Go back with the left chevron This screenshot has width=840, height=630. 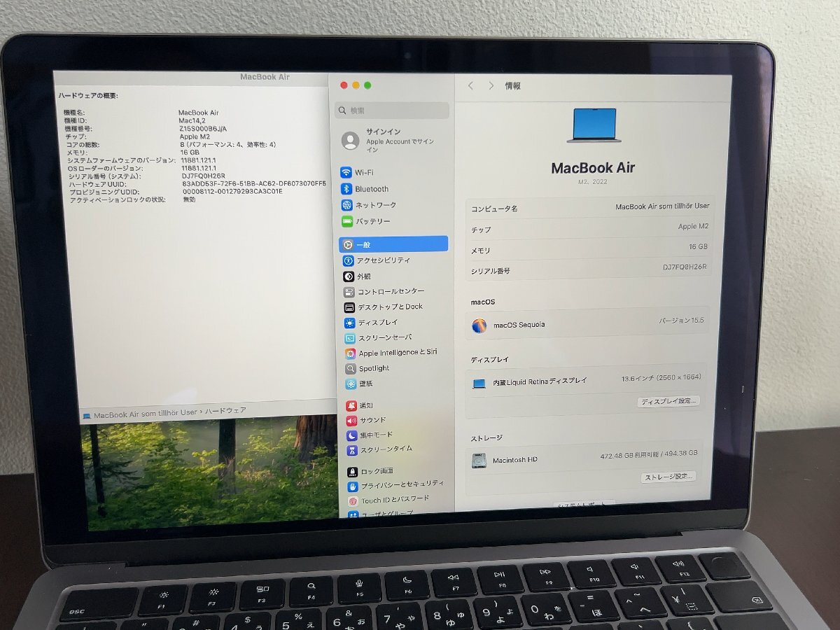point(470,85)
